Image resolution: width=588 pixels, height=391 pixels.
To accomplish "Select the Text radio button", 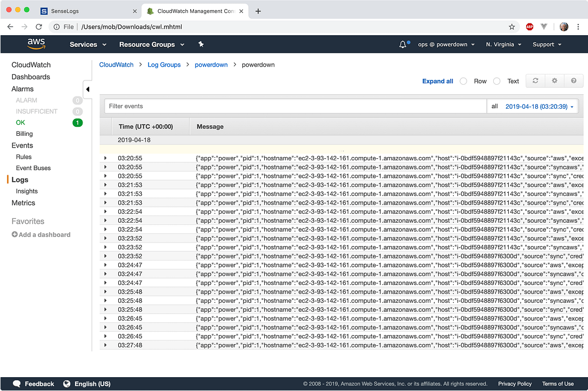I will (497, 81).
